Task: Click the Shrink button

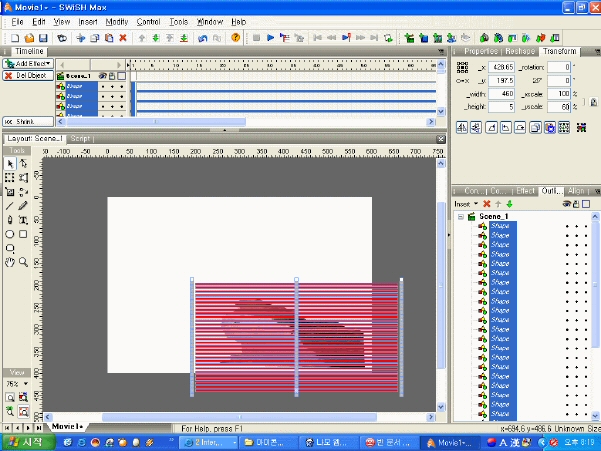Action: [28, 121]
